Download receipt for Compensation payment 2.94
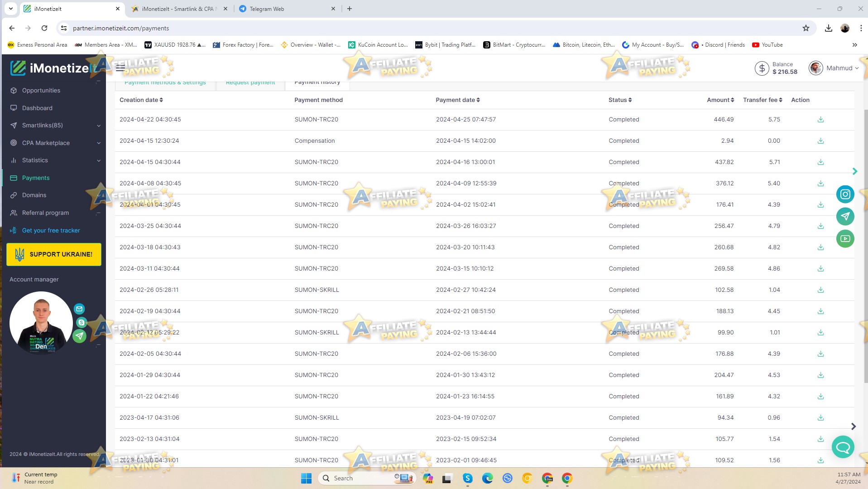Viewport: 868px width, 489px height. 820,141
